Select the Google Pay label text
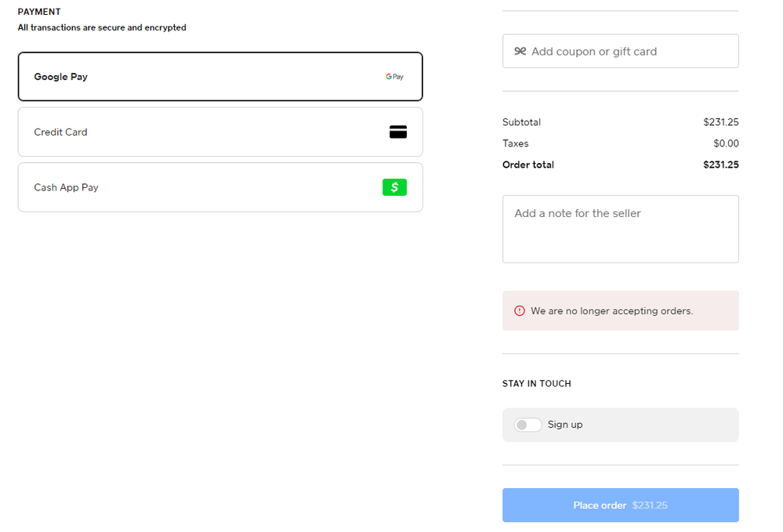 tap(60, 77)
